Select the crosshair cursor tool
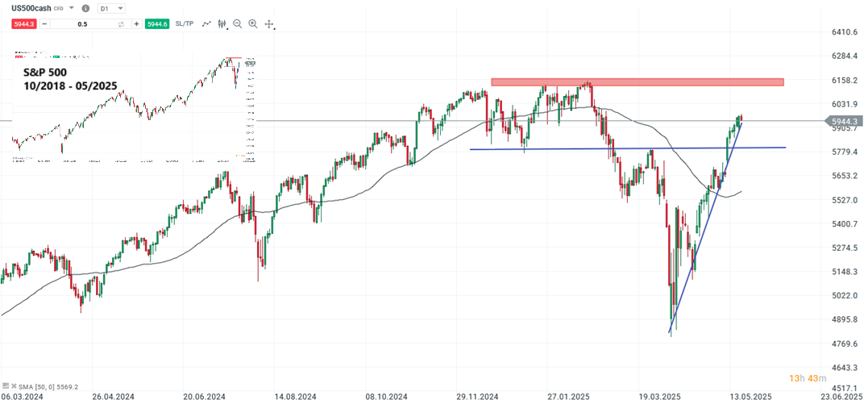The image size is (868, 404). 269,24
